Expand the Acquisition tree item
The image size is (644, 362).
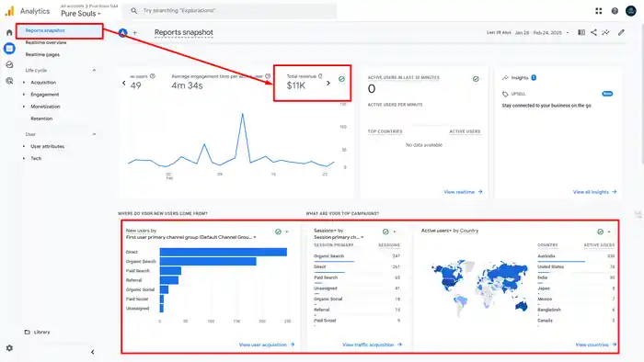click(24, 83)
